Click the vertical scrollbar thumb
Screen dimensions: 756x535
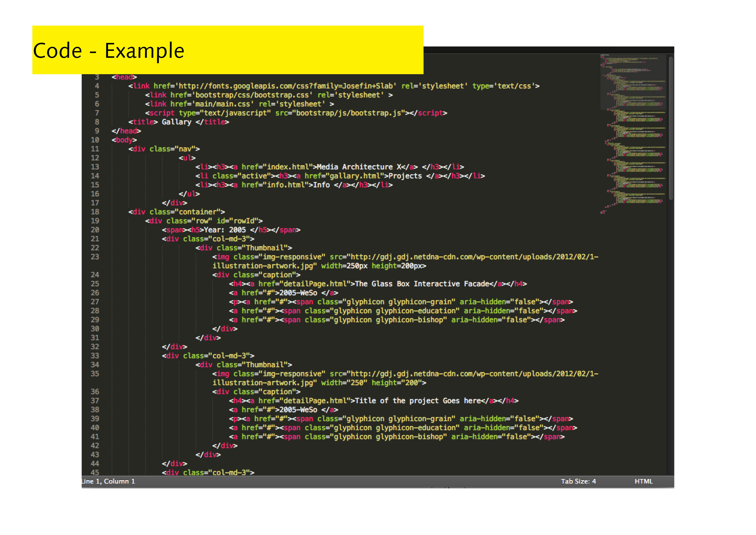[671, 129]
